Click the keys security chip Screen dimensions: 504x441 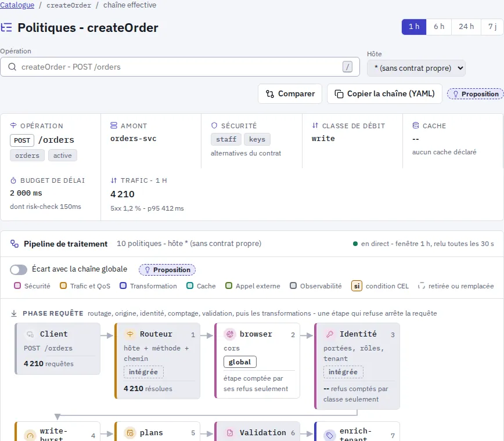point(257,139)
